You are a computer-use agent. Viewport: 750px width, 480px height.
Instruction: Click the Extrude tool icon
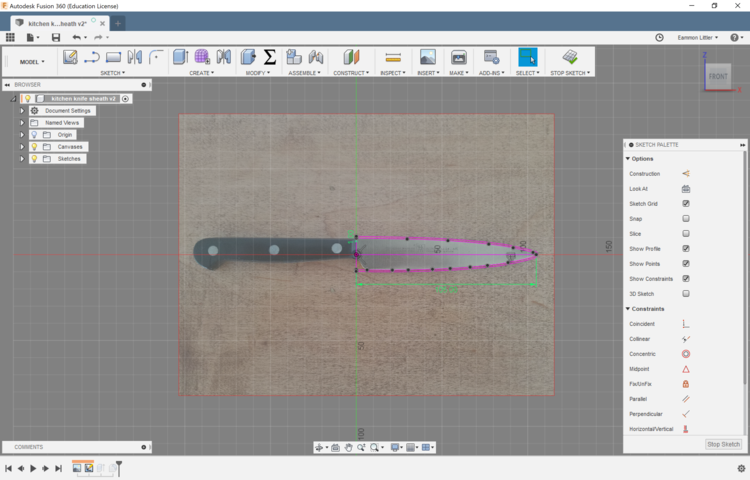pos(180,57)
